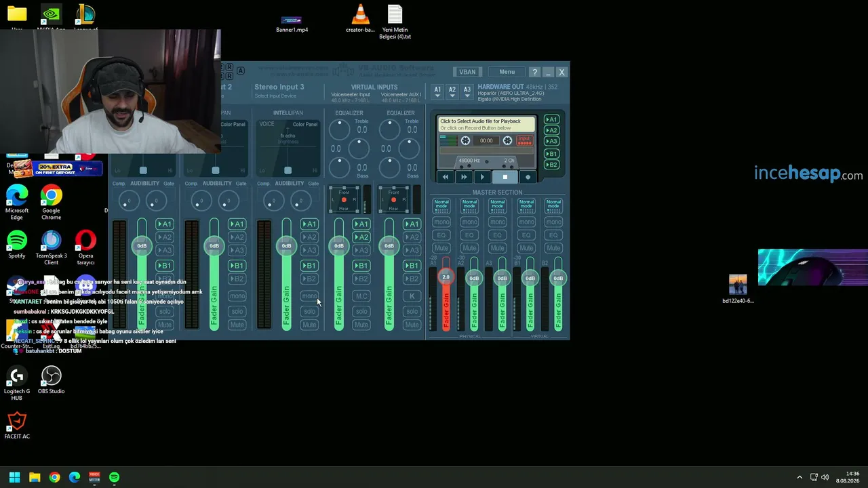Open Chrome from the taskbar
The image size is (868, 488).
coord(54,477)
